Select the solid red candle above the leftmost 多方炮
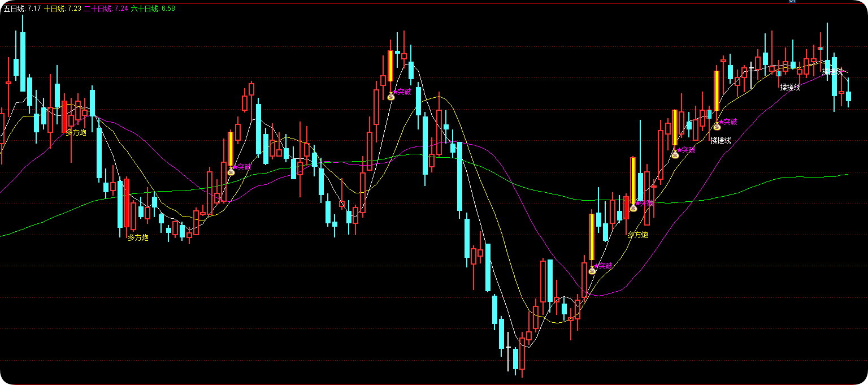 [64, 116]
